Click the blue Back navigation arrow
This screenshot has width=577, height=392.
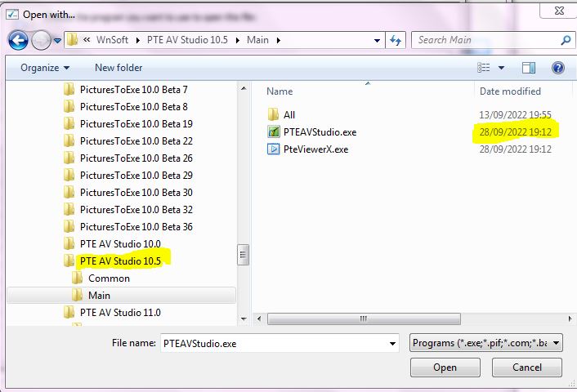click(x=18, y=40)
